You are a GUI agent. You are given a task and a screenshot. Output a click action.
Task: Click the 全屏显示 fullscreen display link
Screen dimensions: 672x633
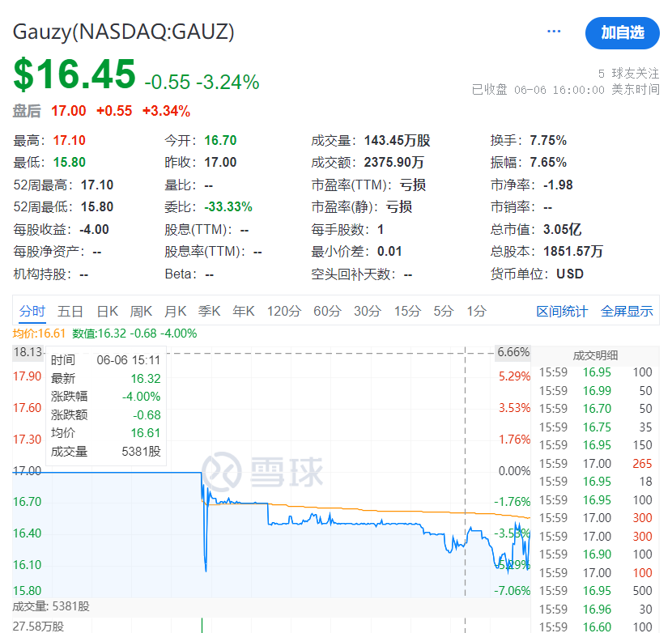click(x=627, y=312)
